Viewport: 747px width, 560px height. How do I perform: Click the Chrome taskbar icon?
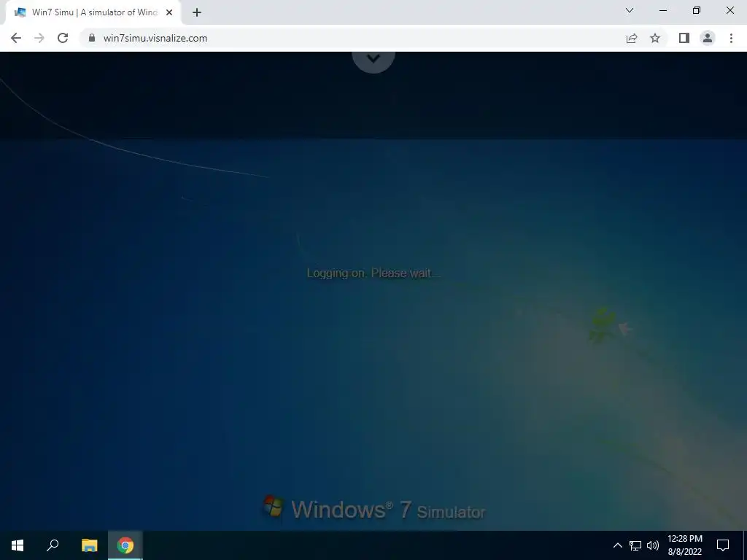125,545
